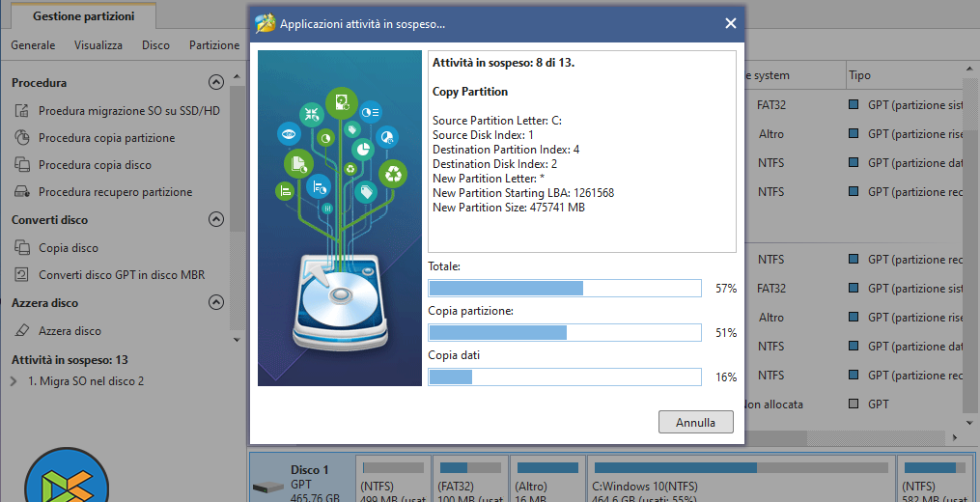Click the Copia dati progress bar
The width and height of the screenshot is (980, 502).
[x=565, y=376]
